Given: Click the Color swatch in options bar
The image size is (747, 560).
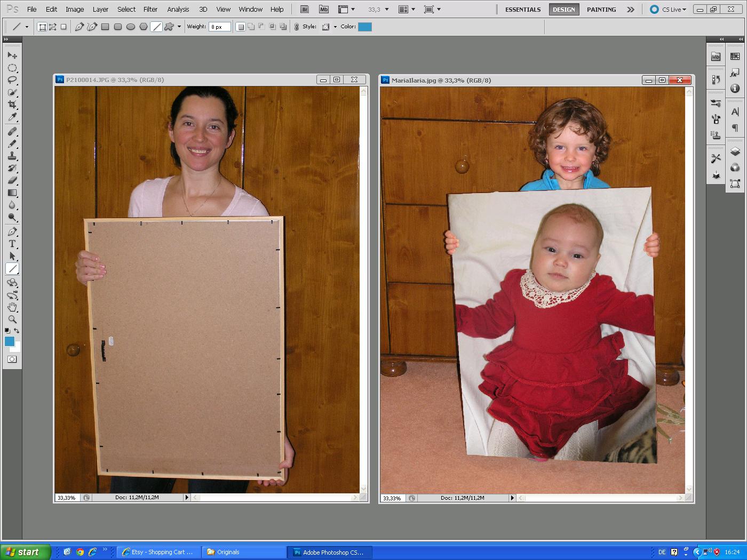Looking at the screenshot, I should click(x=364, y=27).
